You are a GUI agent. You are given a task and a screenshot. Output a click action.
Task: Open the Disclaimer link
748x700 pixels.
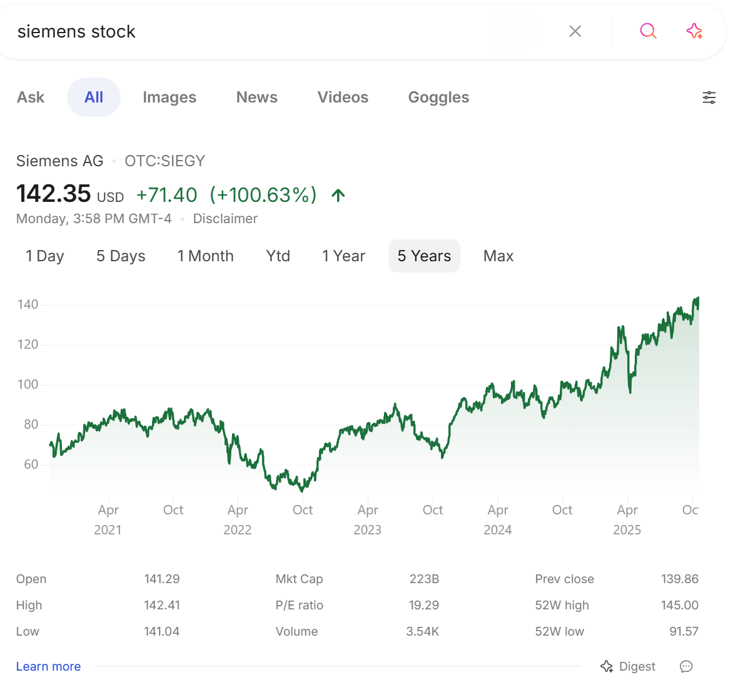tap(225, 218)
